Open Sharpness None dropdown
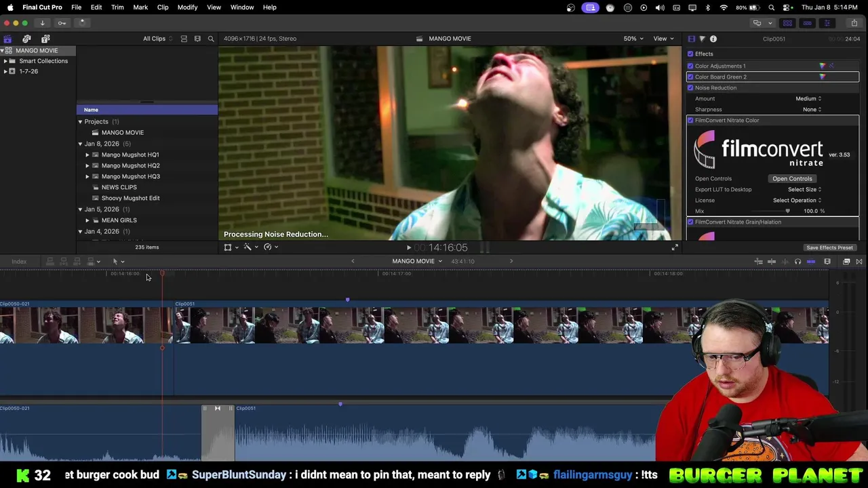 pyautogui.click(x=812, y=109)
